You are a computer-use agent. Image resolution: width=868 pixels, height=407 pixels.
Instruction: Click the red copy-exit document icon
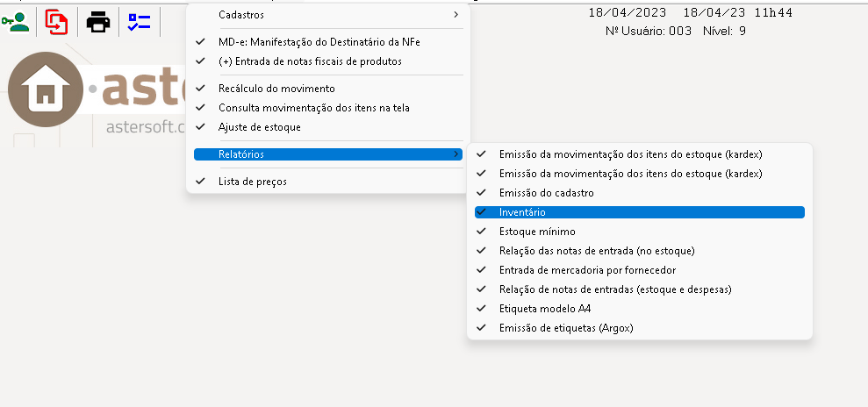point(56,22)
